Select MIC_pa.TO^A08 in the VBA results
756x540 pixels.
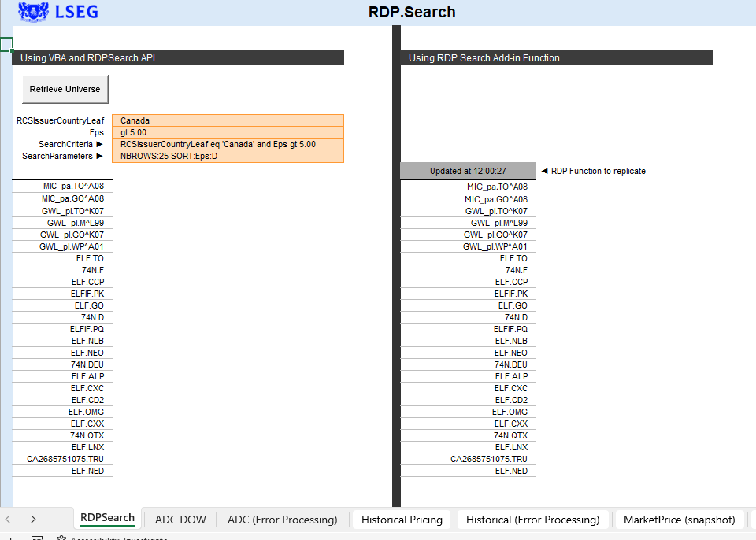62,186
